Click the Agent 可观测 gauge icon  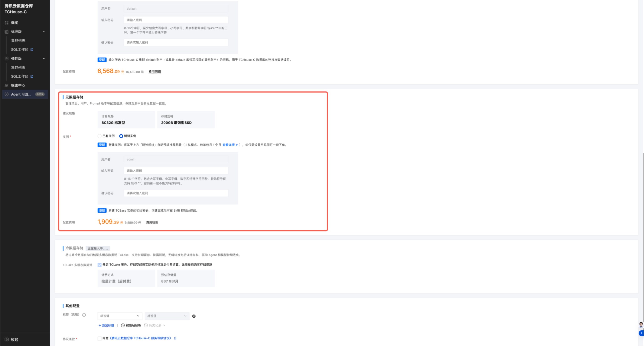(7, 94)
